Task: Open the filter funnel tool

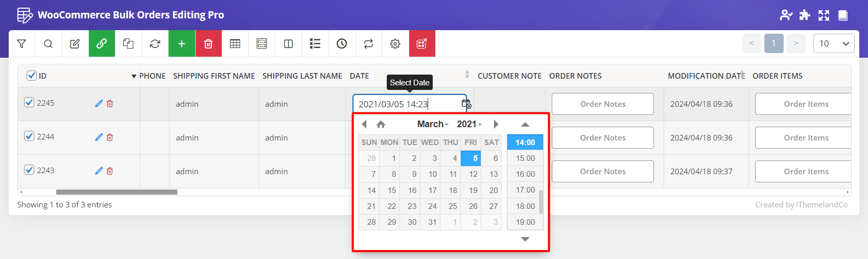Action: click(21, 44)
